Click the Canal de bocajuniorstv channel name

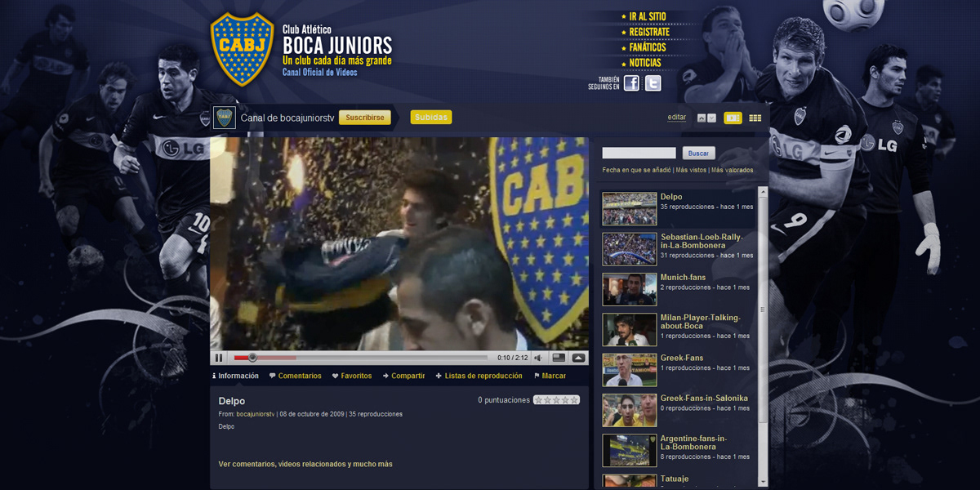coord(287,118)
